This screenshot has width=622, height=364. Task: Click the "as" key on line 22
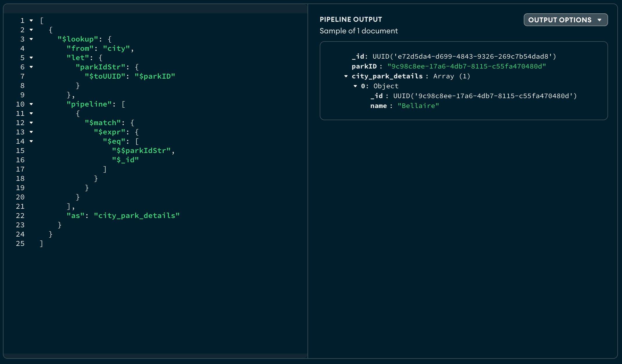76,216
